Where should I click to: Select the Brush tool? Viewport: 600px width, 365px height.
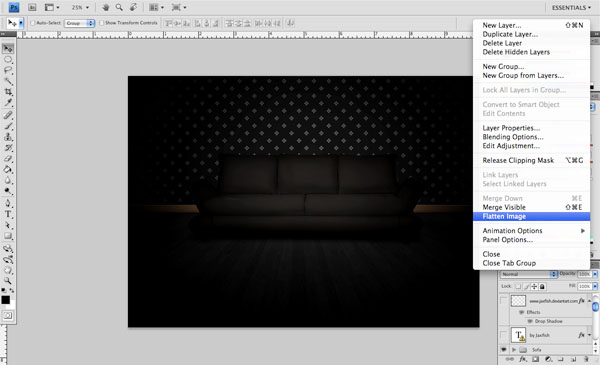8,126
